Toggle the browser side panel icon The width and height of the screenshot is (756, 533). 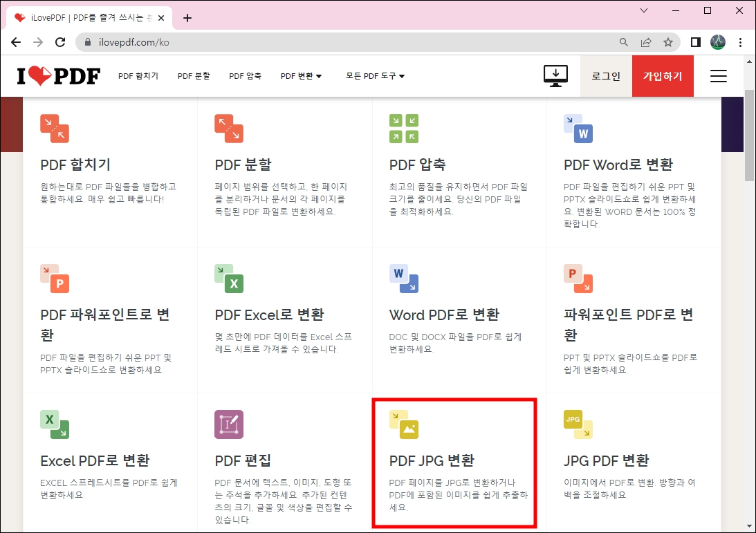click(x=695, y=42)
